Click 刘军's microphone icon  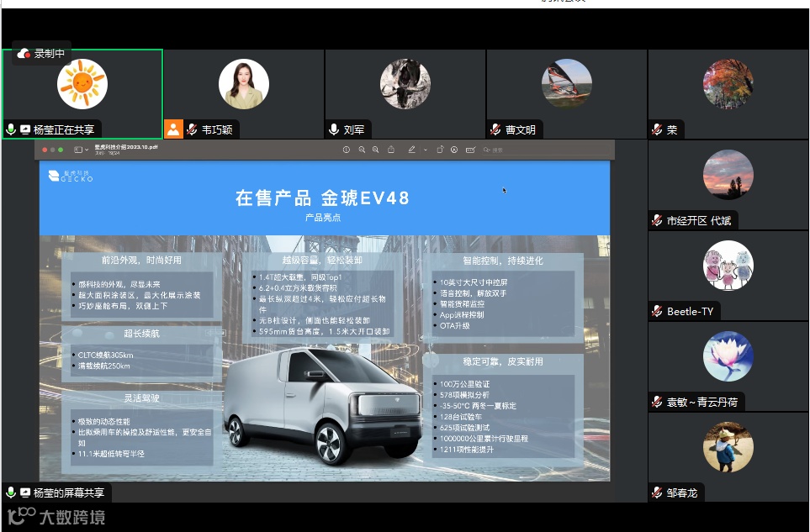(334, 129)
